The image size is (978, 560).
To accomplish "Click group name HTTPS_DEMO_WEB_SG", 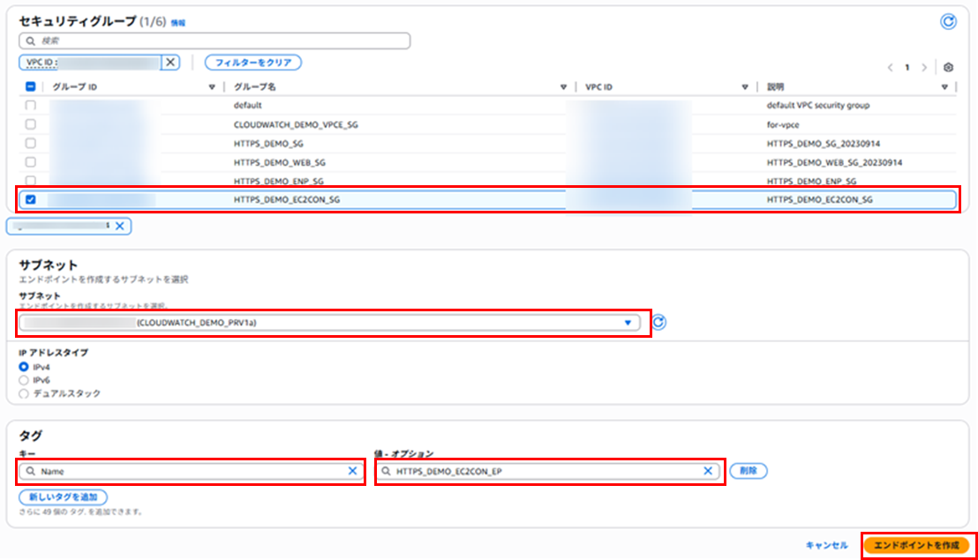I will pos(280,162).
